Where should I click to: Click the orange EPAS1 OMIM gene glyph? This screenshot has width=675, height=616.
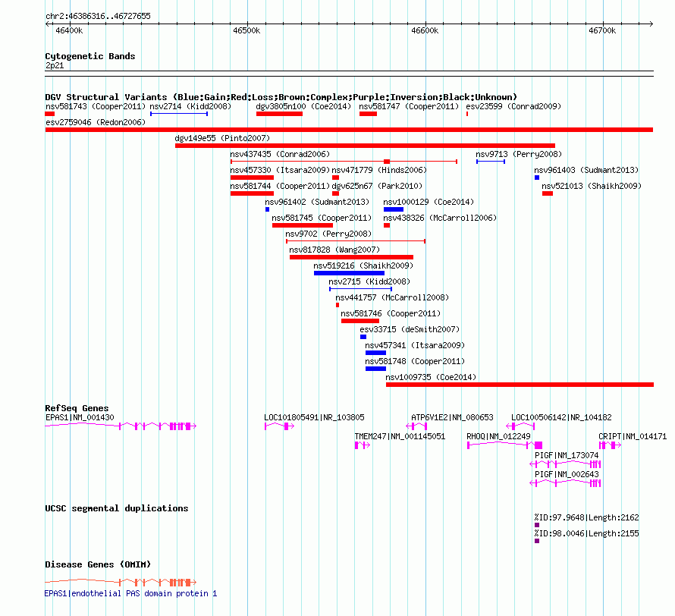(x=121, y=583)
